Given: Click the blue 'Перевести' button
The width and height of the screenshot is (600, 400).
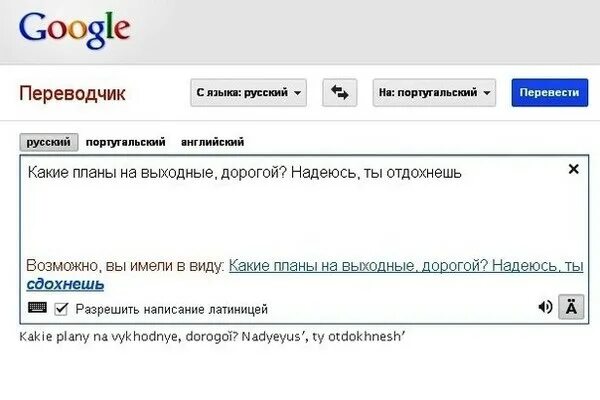Looking at the screenshot, I should 549,93.
